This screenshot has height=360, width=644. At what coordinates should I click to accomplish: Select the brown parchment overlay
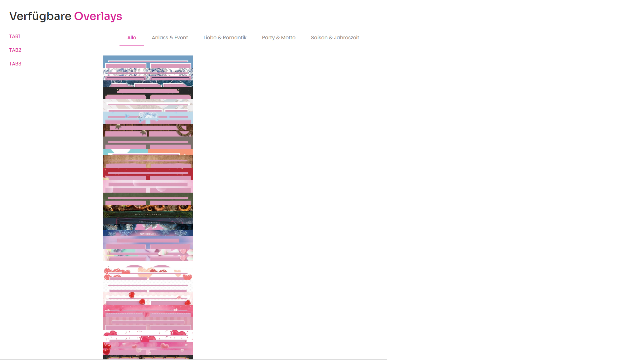148,161
